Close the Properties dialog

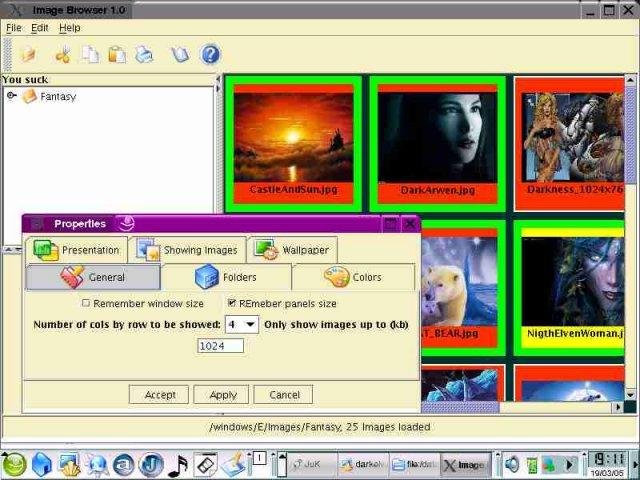[x=410, y=224]
